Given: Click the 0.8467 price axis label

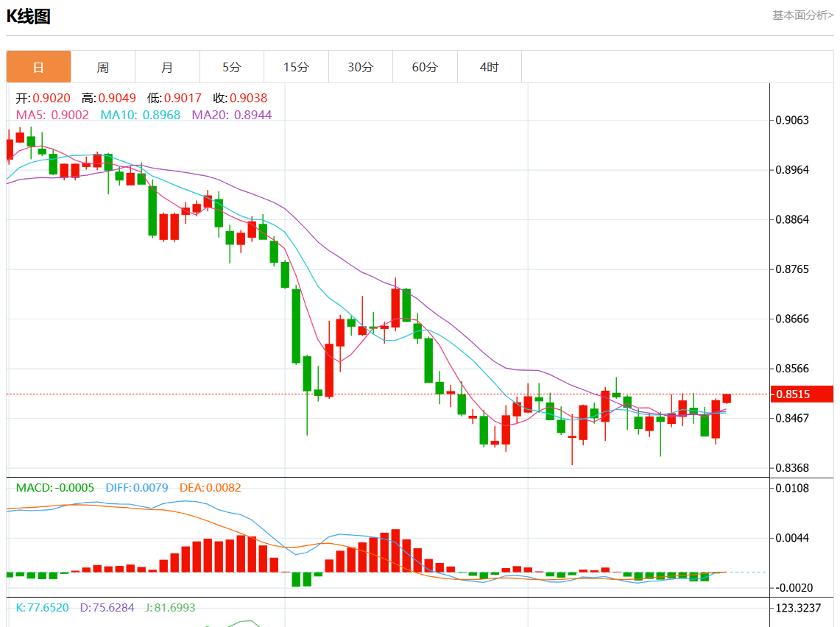Looking at the screenshot, I should pos(792,418).
